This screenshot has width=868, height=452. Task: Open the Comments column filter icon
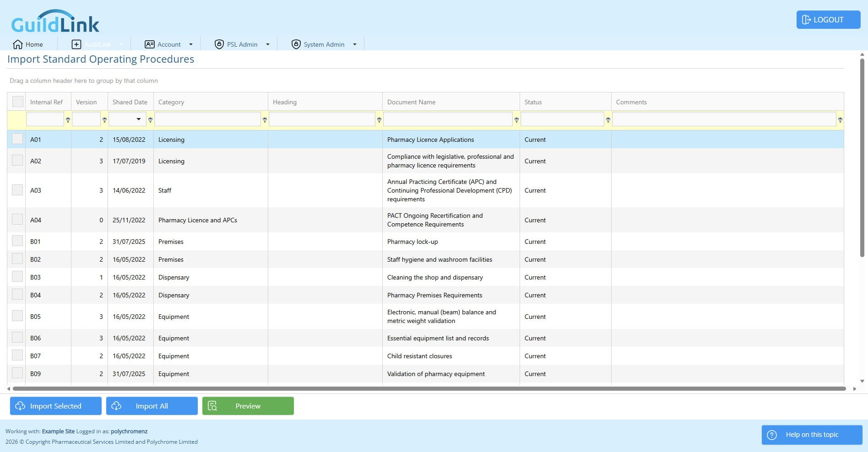(x=840, y=120)
